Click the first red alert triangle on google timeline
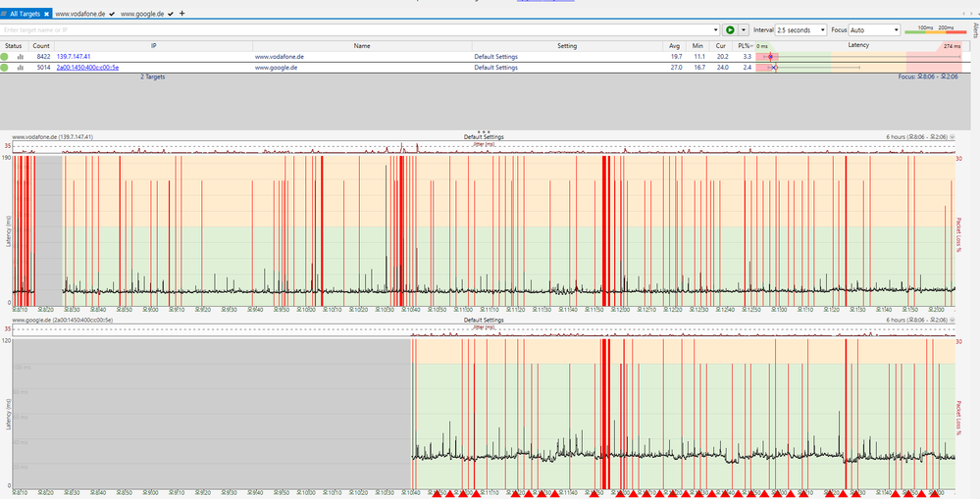The width and height of the screenshot is (980, 499). (437, 494)
